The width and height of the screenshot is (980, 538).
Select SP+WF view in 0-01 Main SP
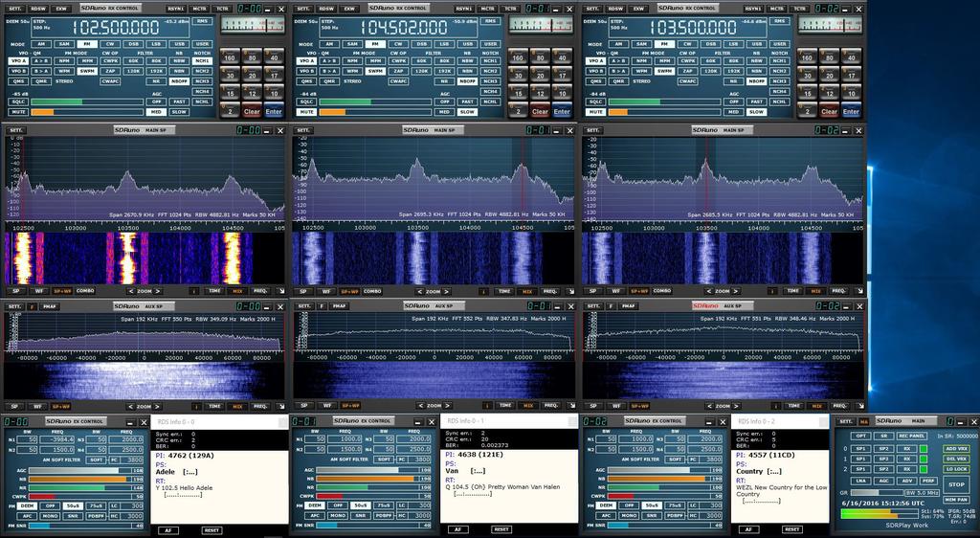point(349,292)
